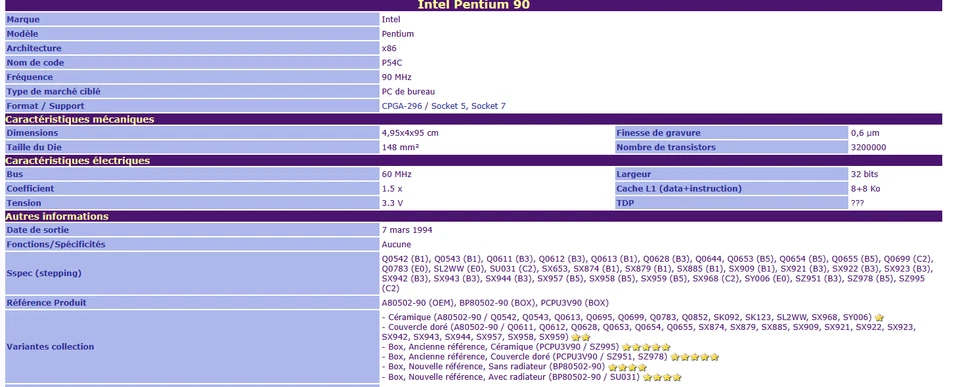Click the '0,6 µm' value
960x387 pixels.
click(864, 133)
